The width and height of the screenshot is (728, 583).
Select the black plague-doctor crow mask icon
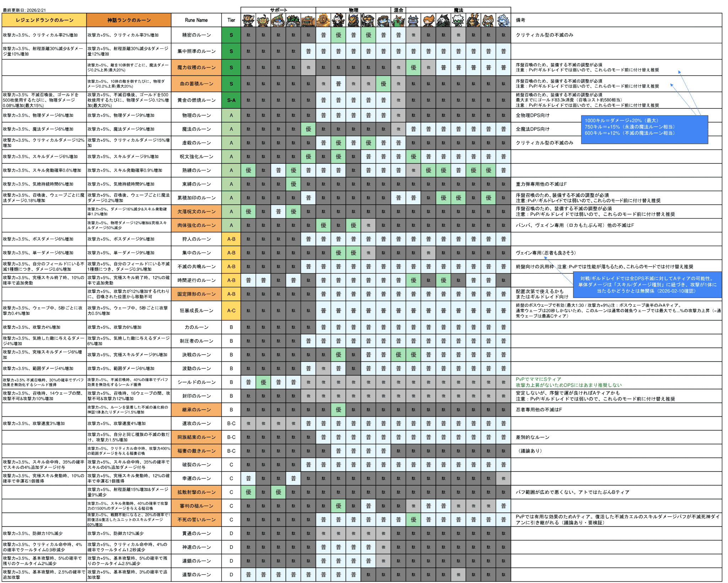pyautogui.click(x=443, y=20)
